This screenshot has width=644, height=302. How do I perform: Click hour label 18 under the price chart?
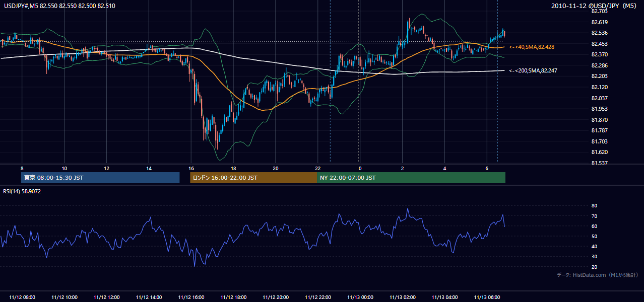click(x=233, y=168)
